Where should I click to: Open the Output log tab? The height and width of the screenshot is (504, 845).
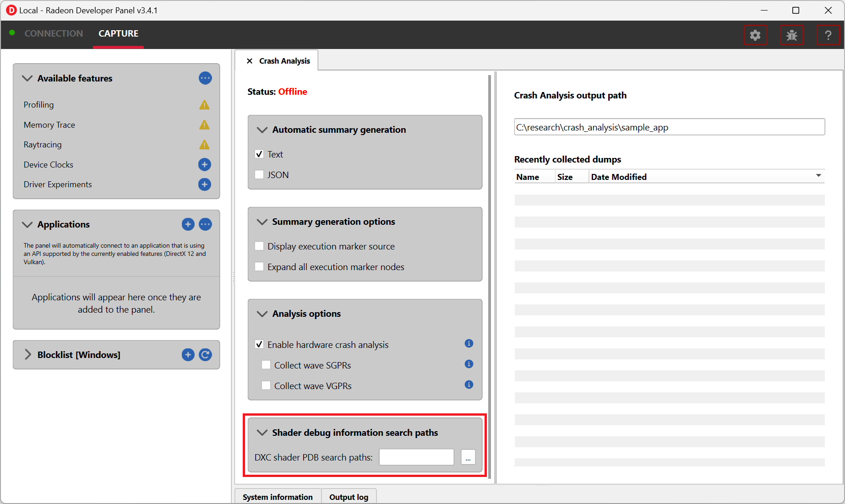point(349,497)
